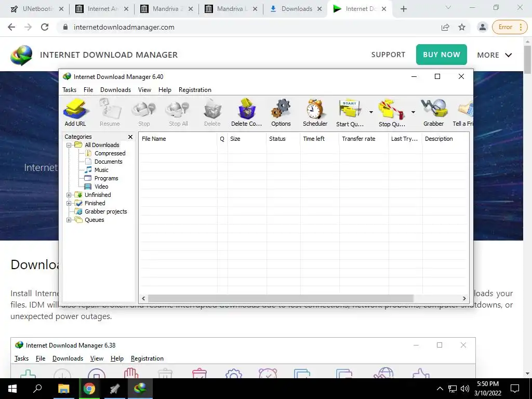Open the Registration menu in IDM 6.40
This screenshot has height=399, width=532.
195,90
